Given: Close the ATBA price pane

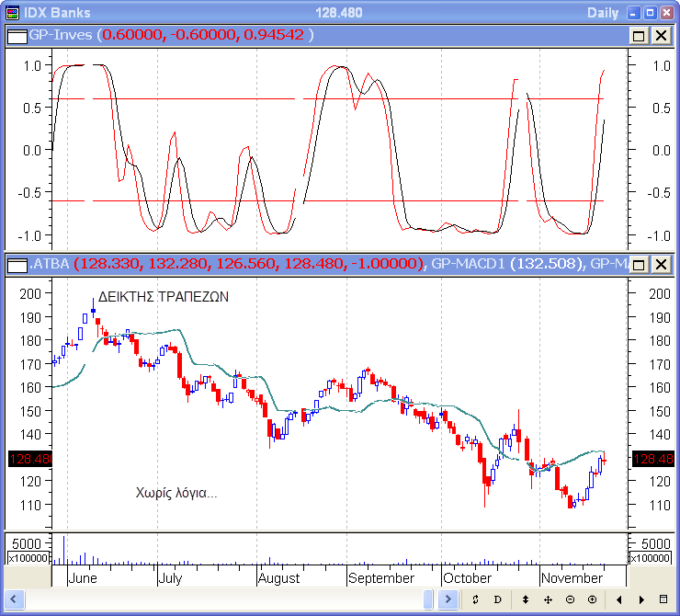Looking at the screenshot, I should (x=661, y=265).
